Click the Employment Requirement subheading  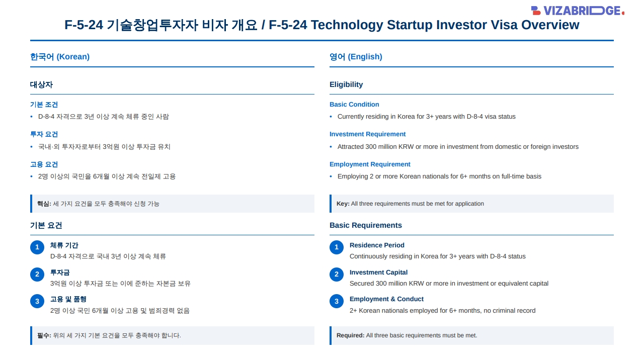(370, 164)
